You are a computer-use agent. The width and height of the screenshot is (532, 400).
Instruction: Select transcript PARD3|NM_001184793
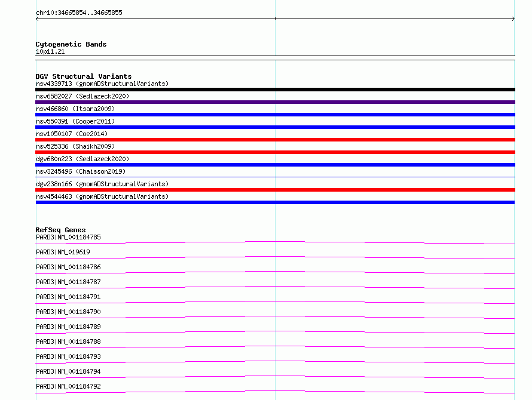click(x=68, y=356)
